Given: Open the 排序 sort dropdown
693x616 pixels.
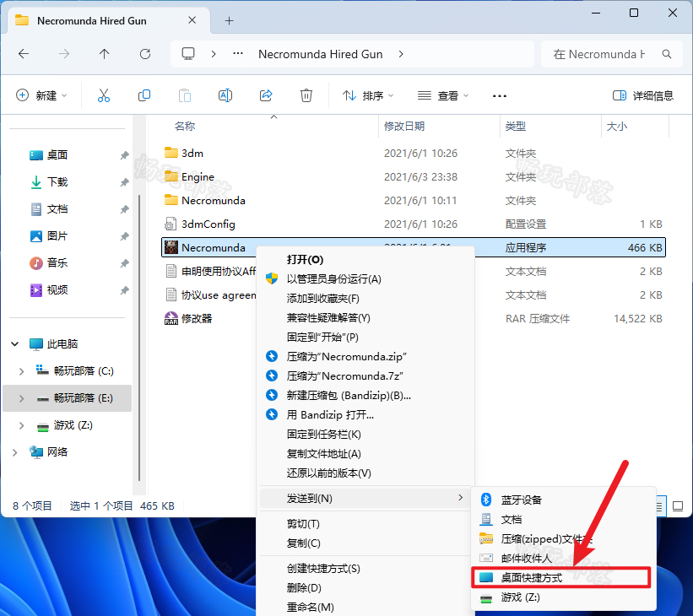Looking at the screenshot, I should point(368,95).
